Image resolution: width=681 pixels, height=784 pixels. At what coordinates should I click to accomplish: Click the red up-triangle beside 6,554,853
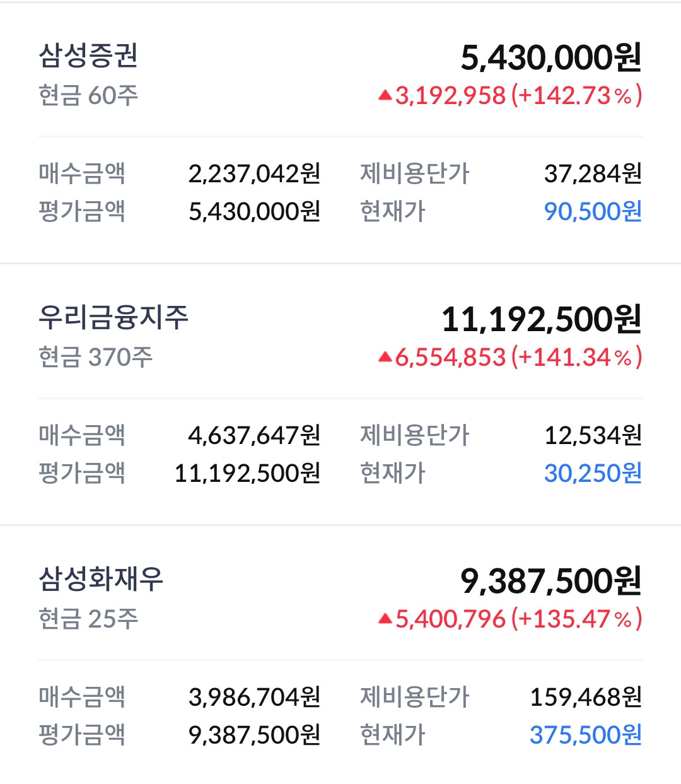(x=385, y=358)
